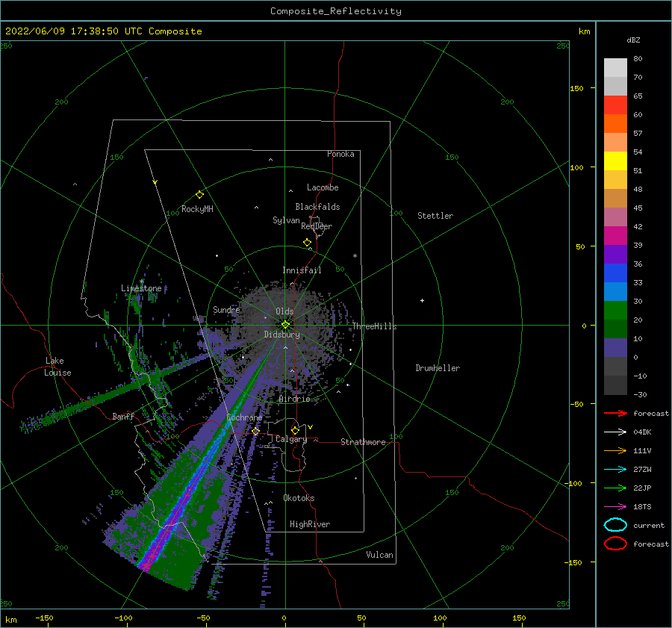Viewport: 672px width, 628px height.
Task: Click the HighRiver label
Action: pos(310,524)
